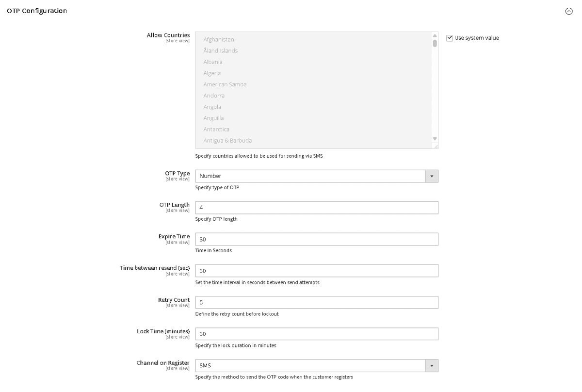The height and width of the screenshot is (392, 582).
Task: Open the Channel on Register combo box
Action: [315, 365]
